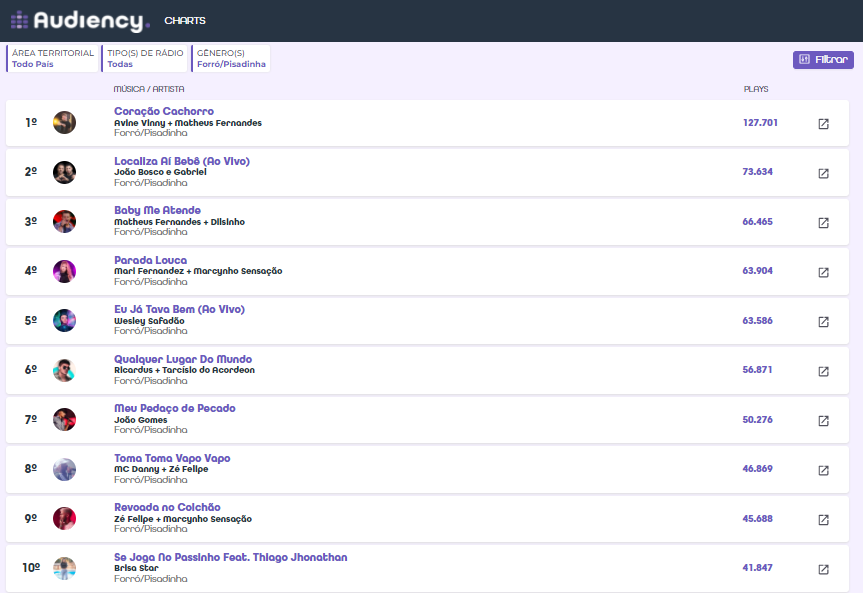Open external link for Eu Já Tava Bem
Viewport: 863px width, 593px height.
[x=823, y=322]
